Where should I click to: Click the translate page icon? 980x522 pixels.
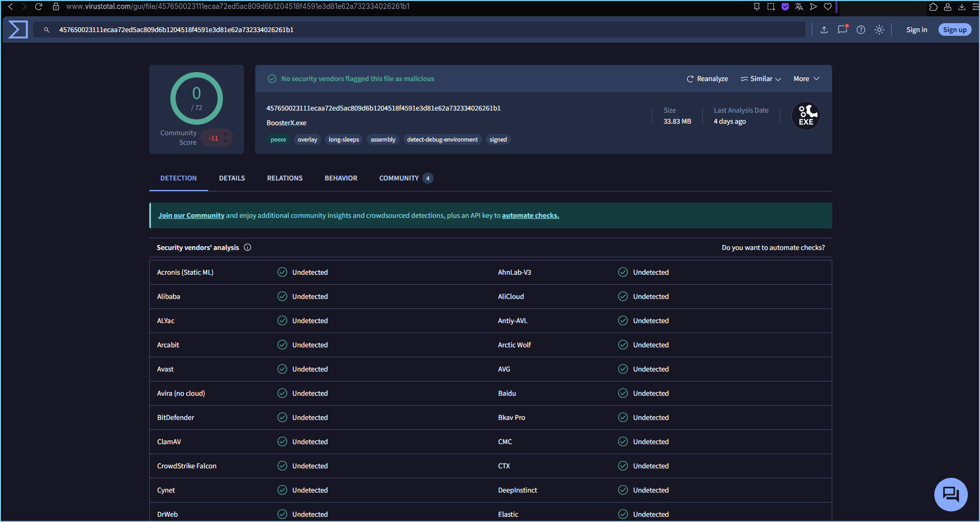[799, 7]
